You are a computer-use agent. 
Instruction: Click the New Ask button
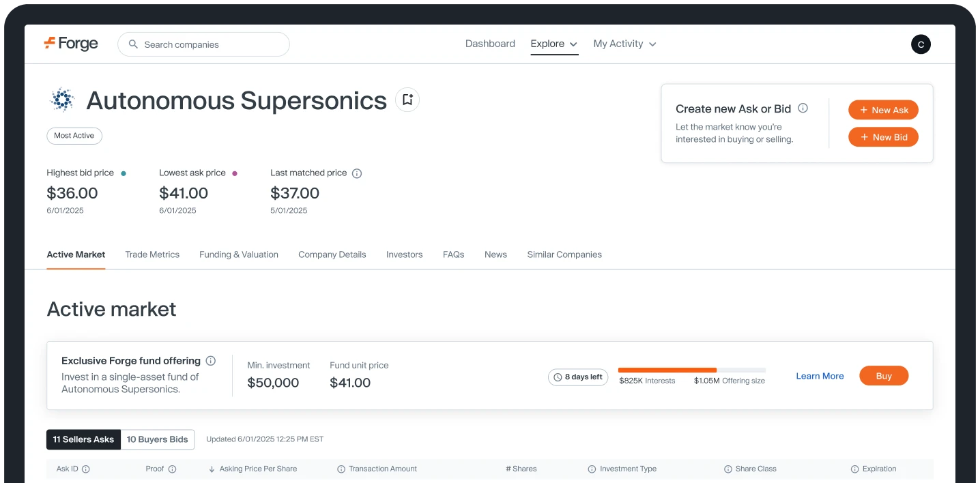coord(883,110)
